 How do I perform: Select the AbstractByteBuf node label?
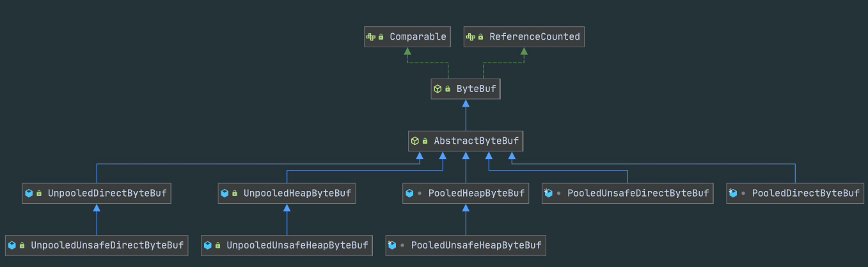[x=476, y=141]
